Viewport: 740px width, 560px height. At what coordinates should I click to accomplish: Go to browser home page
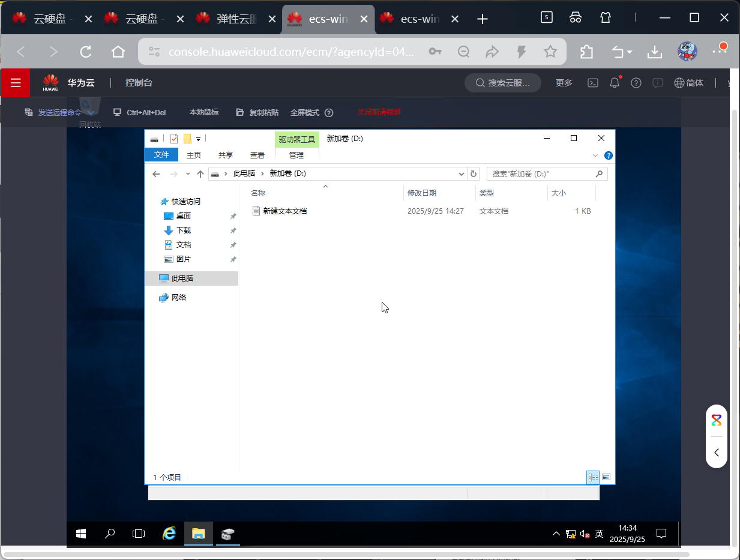(118, 52)
